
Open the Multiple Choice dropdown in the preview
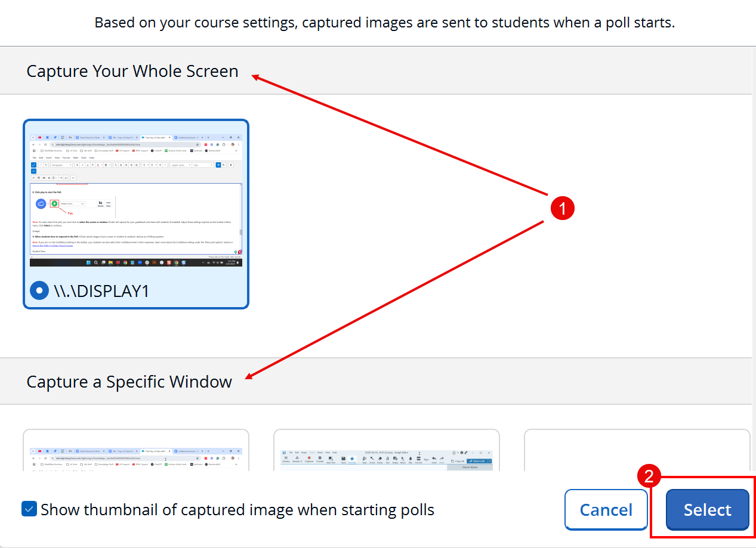[73, 203]
